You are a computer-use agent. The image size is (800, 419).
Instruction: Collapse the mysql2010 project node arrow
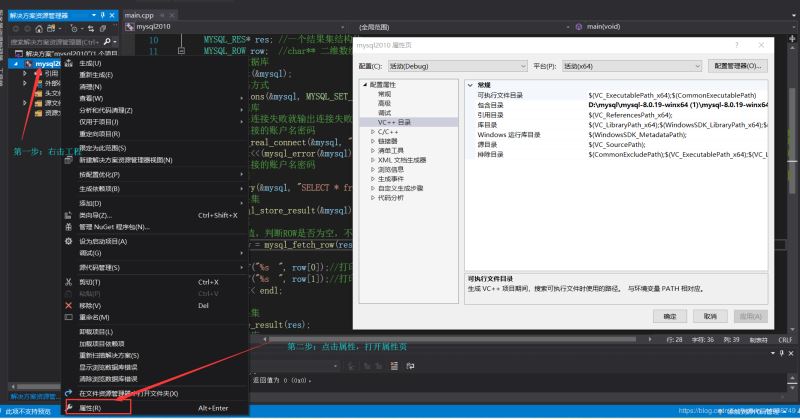pyautogui.click(x=16, y=64)
